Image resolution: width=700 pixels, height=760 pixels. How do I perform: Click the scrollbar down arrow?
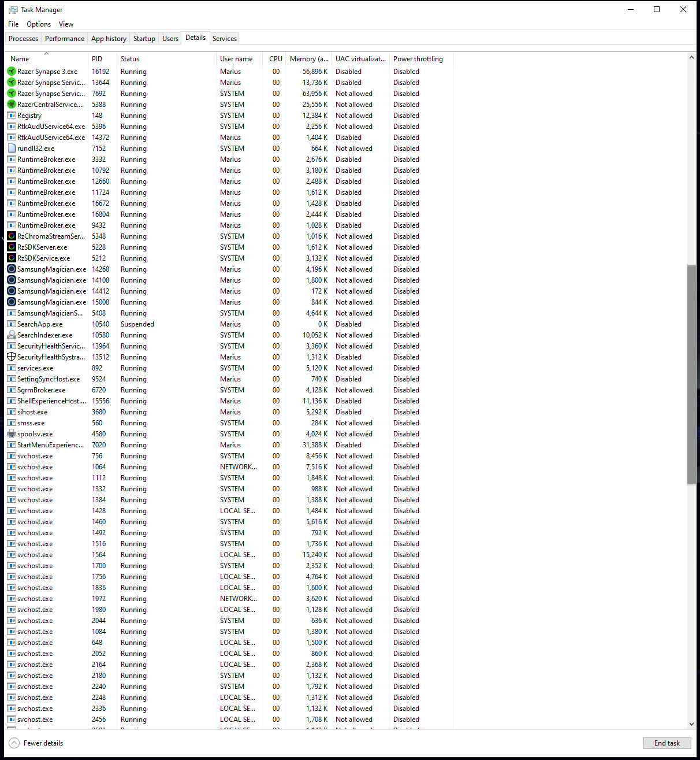point(691,724)
